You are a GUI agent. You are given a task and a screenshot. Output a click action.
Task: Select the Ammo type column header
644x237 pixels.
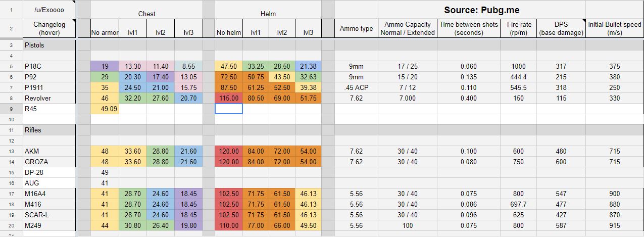tap(356, 28)
